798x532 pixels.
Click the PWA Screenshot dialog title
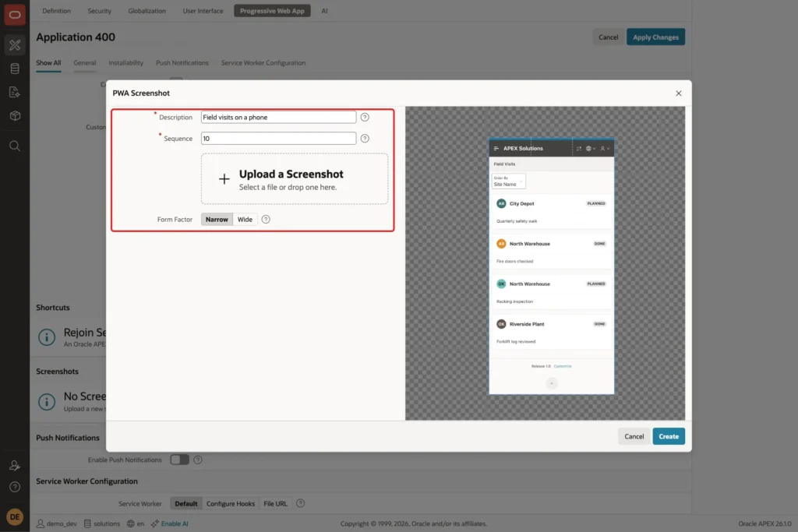point(141,93)
